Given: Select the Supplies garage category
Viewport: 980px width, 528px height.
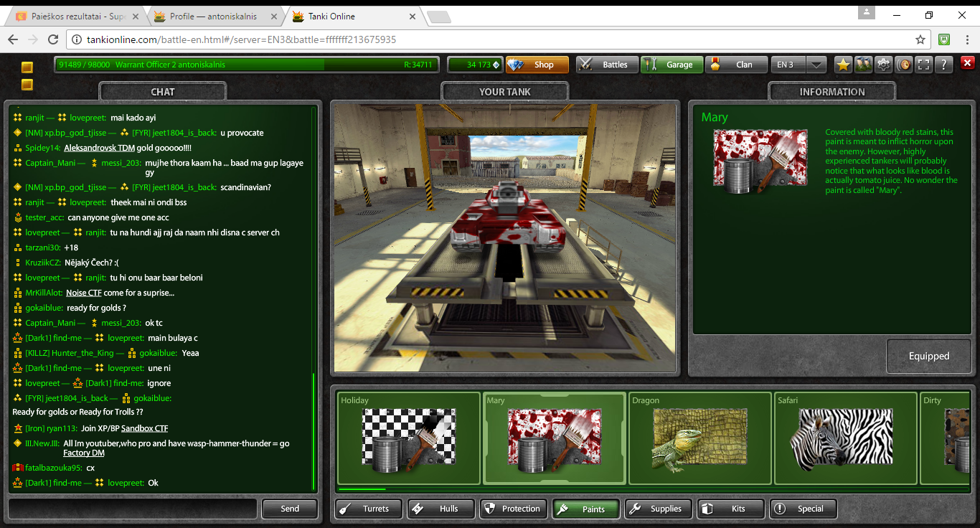Looking at the screenshot, I should pyautogui.click(x=659, y=509).
